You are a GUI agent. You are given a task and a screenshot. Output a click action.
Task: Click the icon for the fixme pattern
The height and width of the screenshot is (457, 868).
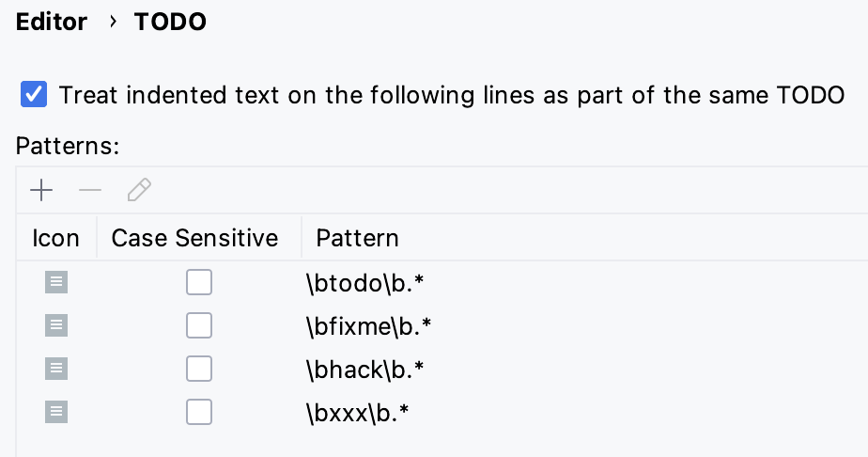[x=56, y=325]
